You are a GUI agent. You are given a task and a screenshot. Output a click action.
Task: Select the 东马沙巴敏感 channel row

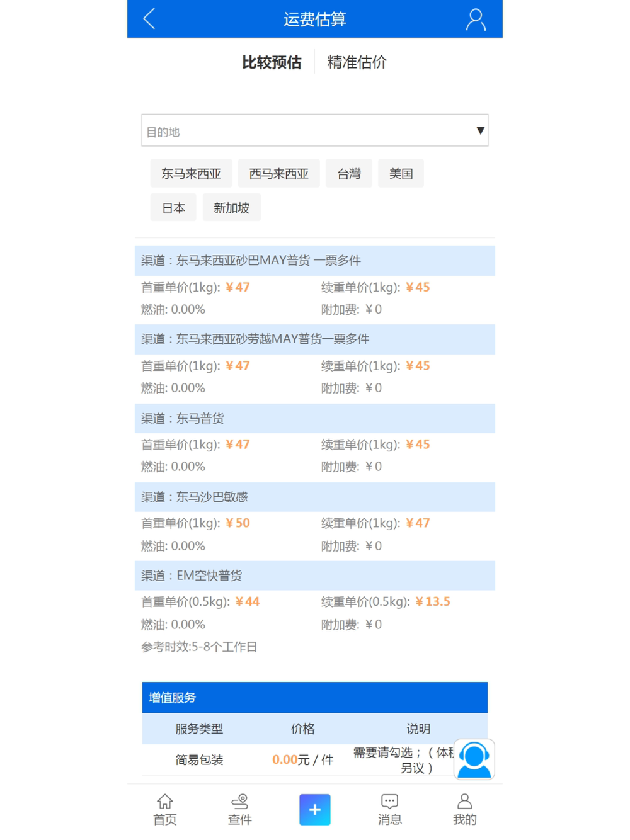click(x=315, y=497)
